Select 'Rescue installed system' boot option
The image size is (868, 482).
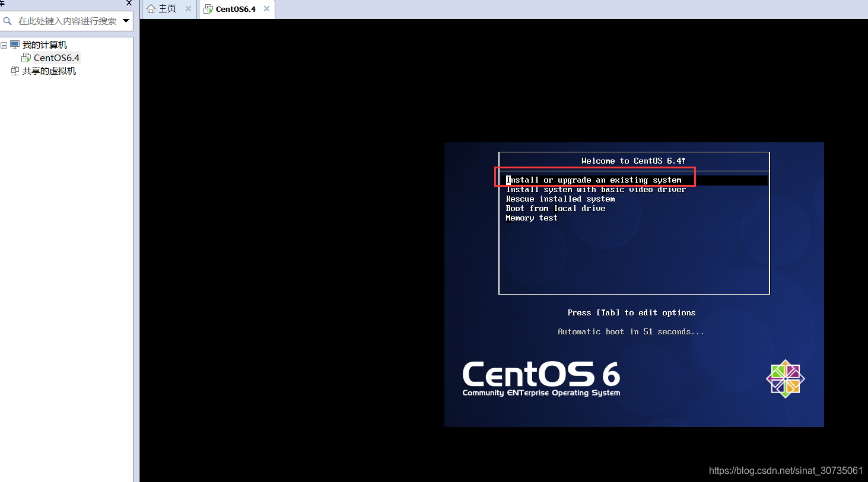[560, 199]
